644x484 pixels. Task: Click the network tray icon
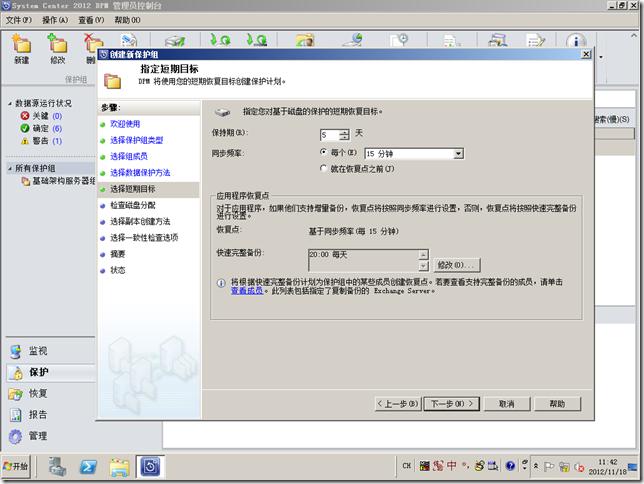(564, 467)
